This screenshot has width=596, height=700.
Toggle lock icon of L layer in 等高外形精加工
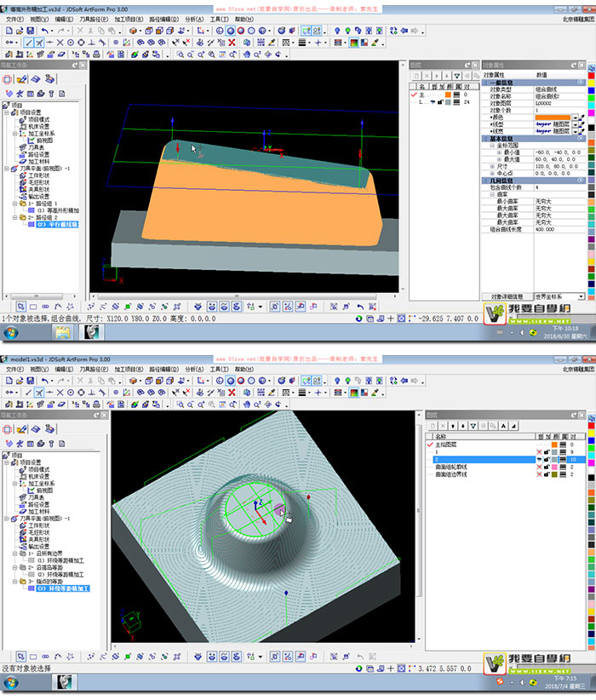(x=440, y=102)
